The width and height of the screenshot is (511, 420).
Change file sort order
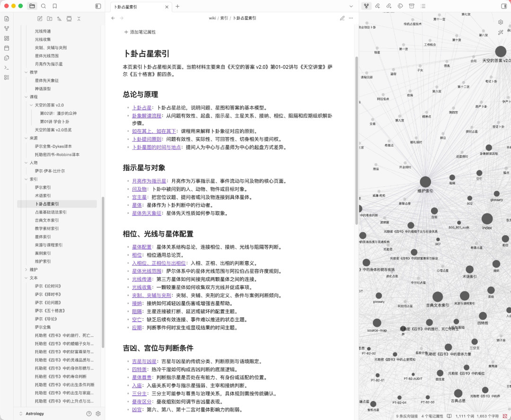coord(59,18)
